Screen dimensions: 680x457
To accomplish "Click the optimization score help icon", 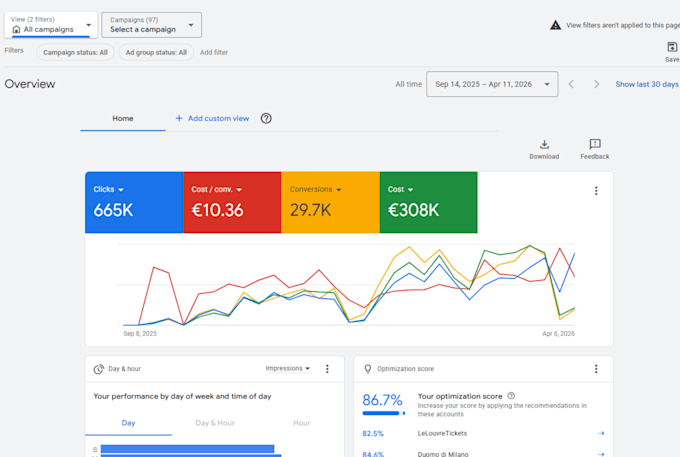I will 511,396.
